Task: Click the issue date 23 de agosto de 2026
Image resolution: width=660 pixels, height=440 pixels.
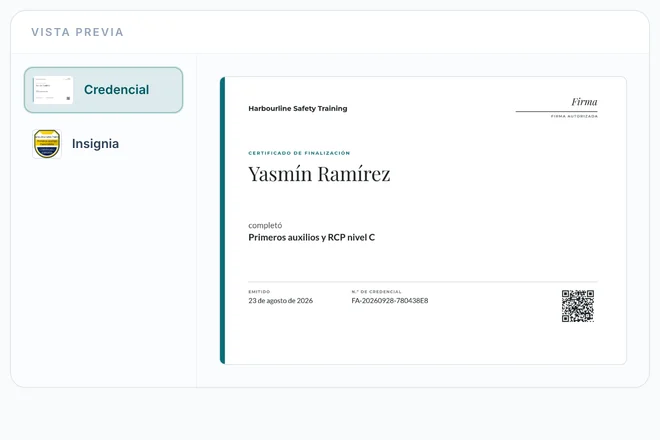Action: pos(280,301)
